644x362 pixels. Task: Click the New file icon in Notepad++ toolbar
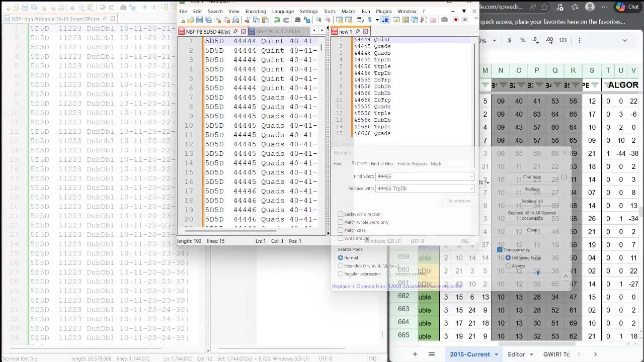tap(182, 20)
